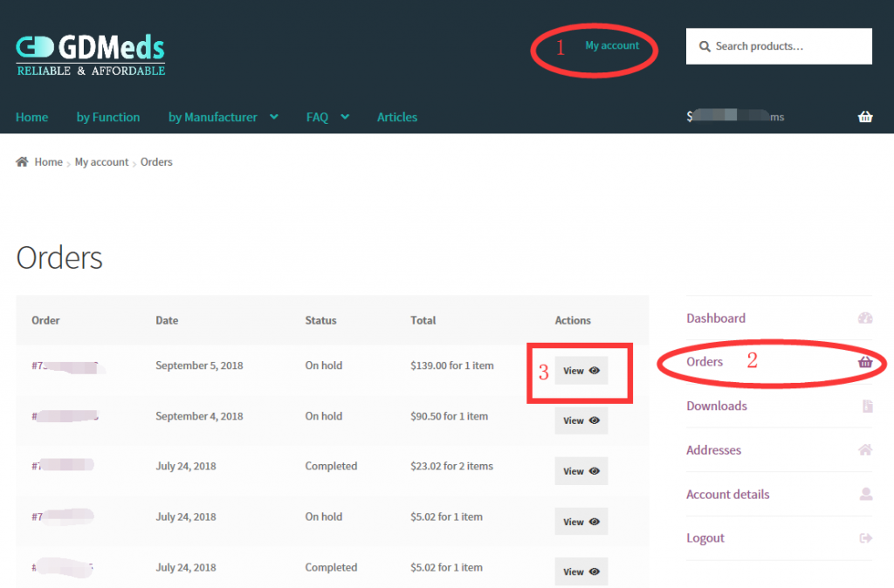The width and height of the screenshot is (894, 588).
Task: Open the Home navigation menu item
Action: 31,116
